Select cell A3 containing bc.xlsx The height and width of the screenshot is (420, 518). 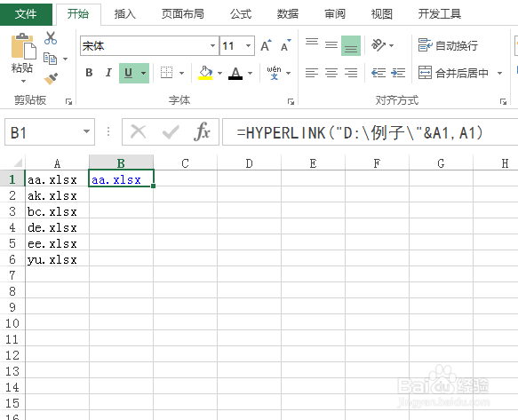click(x=57, y=211)
